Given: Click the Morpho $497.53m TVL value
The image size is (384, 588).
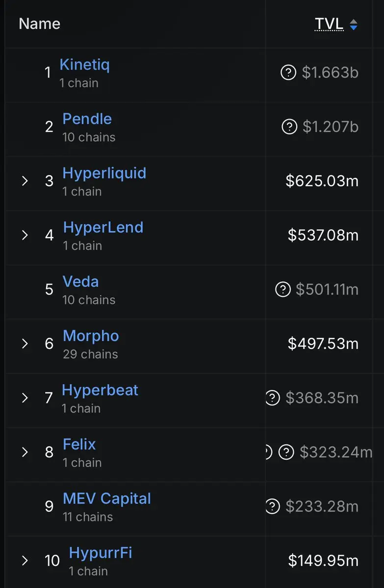Looking at the screenshot, I should (323, 344).
